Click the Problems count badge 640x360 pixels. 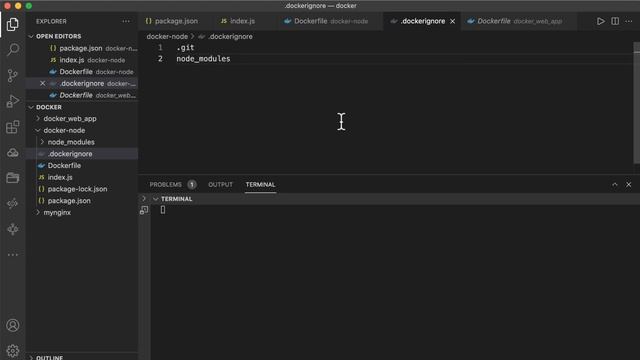[191, 185]
